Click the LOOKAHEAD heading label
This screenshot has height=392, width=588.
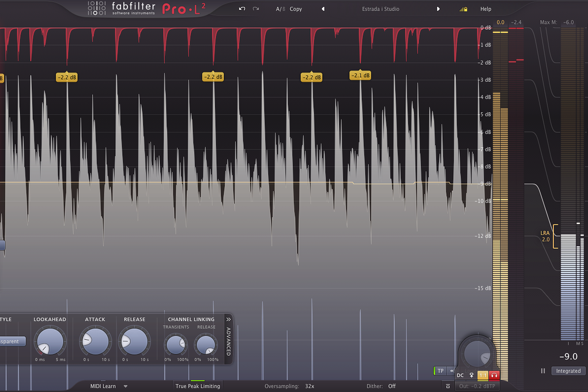(50, 319)
